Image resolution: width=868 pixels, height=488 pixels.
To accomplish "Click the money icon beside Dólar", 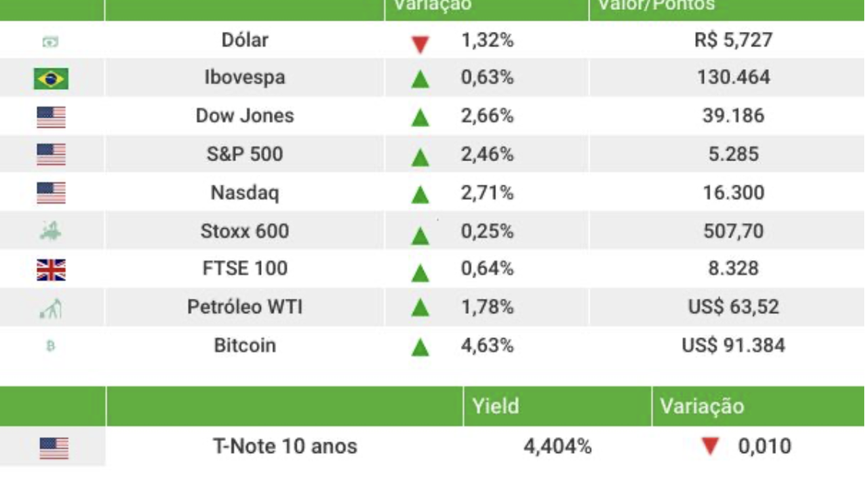I will (50, 42).
